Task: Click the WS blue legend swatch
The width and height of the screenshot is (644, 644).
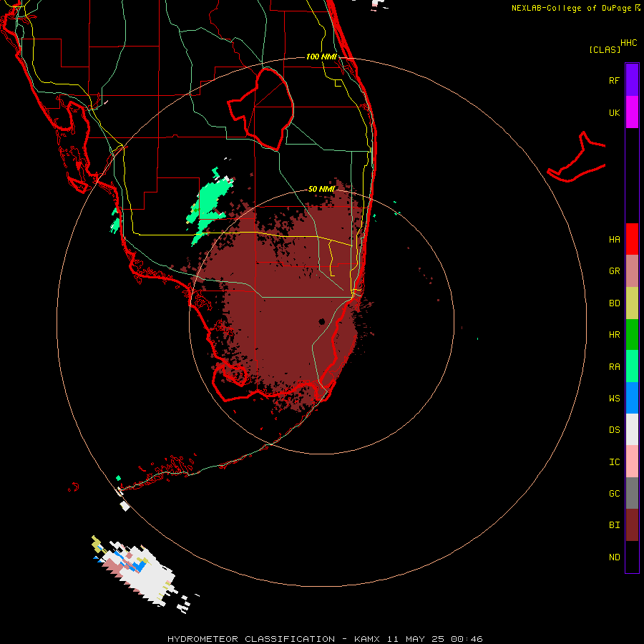Action: [632, 398]
